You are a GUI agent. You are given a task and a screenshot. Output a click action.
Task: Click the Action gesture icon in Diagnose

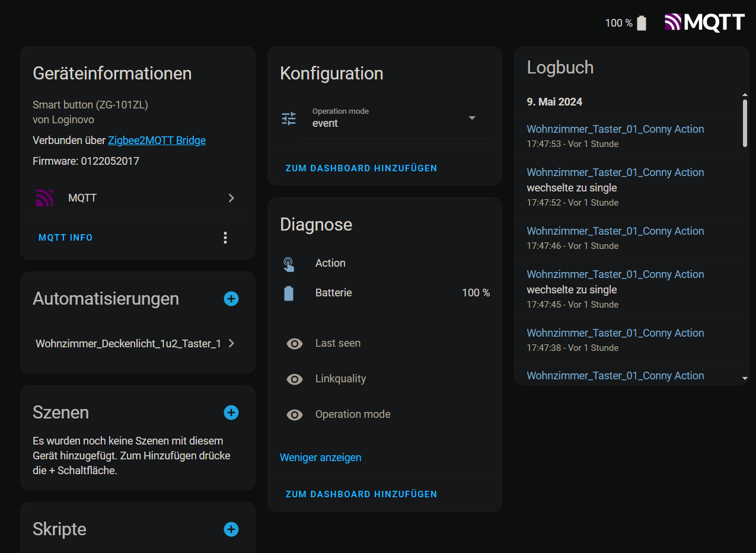coord(289,264)
